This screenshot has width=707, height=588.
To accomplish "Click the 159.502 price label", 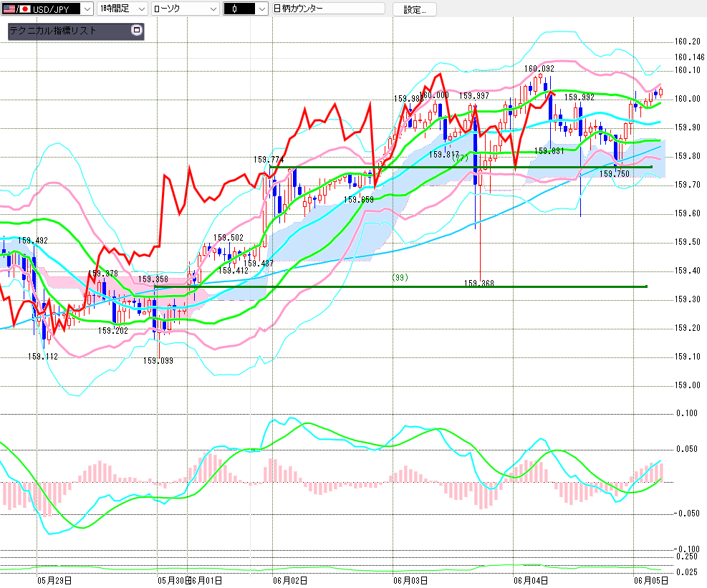I will pyautogui.click(x=229, y=237).
